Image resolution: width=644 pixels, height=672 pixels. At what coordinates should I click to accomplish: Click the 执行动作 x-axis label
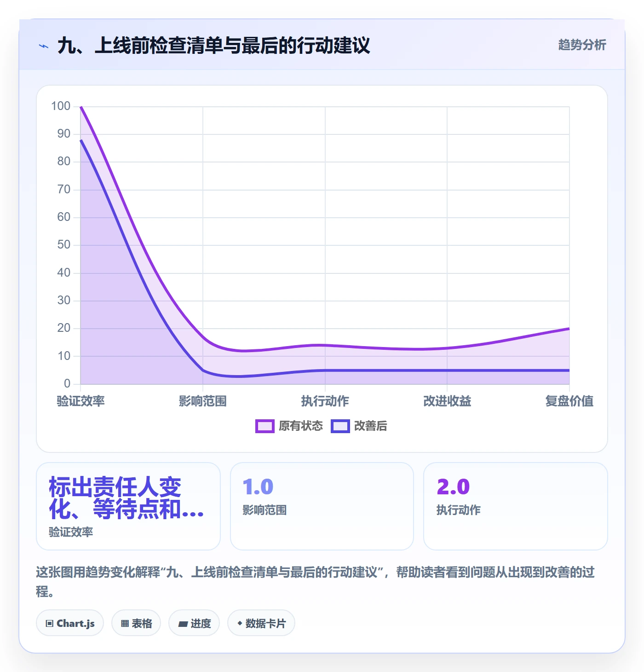click(x=325, y=401)
